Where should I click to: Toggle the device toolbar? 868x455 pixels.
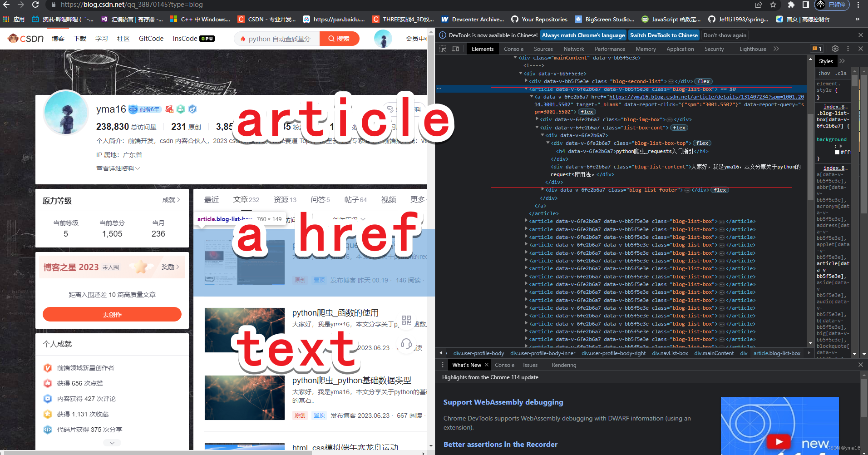click(455, 49)
